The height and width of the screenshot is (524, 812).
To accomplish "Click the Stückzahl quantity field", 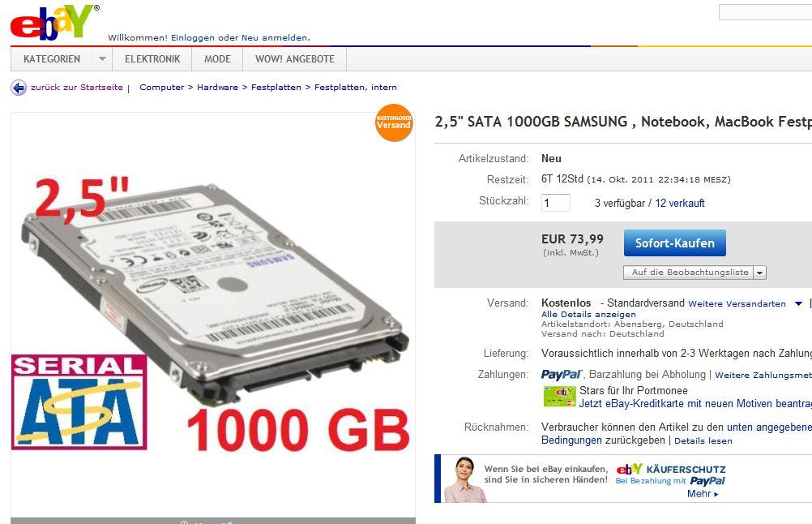I will point(556,203).
